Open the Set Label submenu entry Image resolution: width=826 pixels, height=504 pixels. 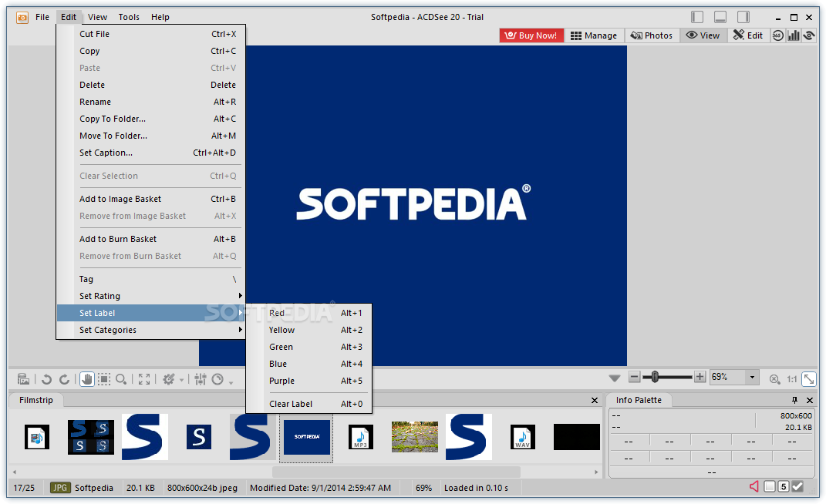pyautogui.click(x=151, y=313)
